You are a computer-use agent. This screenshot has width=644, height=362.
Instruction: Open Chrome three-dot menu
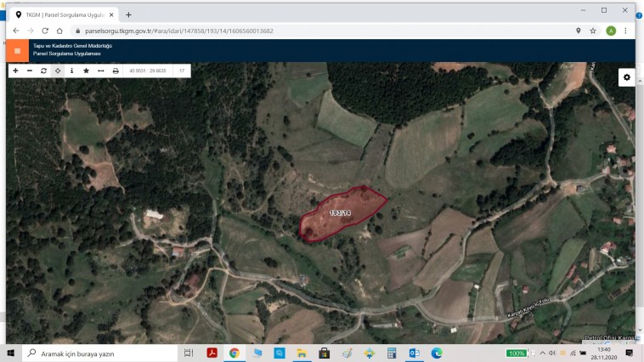(x=626, y=31)
